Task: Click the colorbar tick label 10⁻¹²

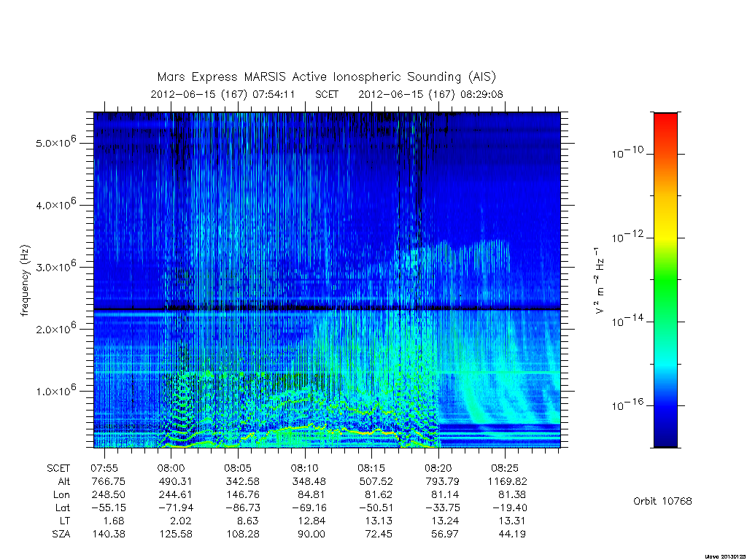Action: [627, 236]
